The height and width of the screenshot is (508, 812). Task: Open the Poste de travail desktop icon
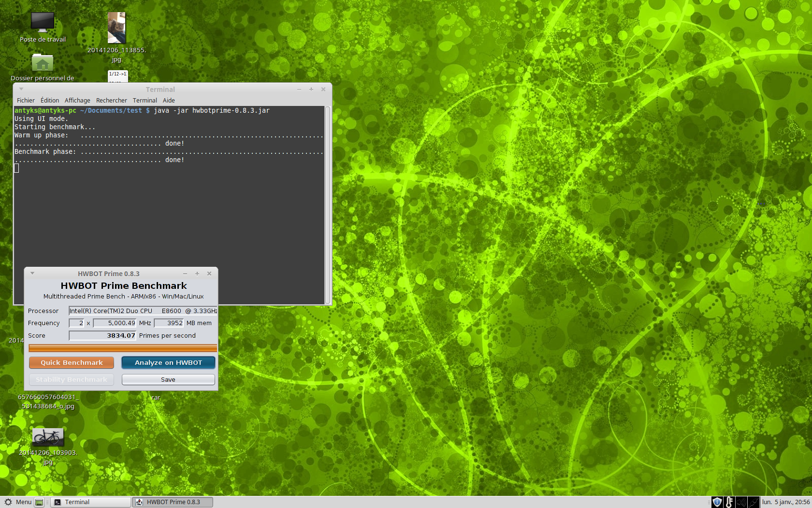tap(43, 22)
